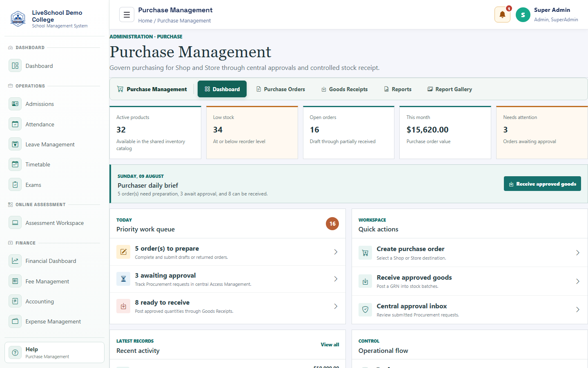Select the Purchase Management tab label

coord(157,89)
